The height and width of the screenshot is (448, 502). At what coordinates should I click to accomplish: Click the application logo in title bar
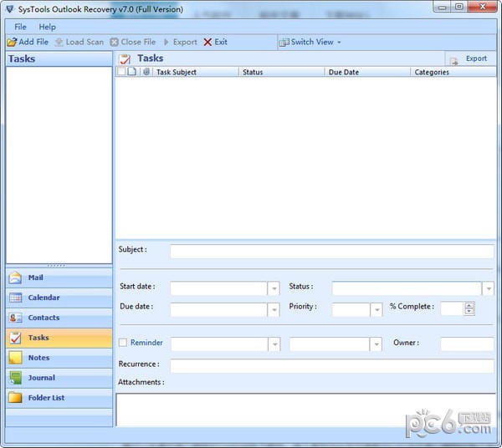[x=10, y=9]
